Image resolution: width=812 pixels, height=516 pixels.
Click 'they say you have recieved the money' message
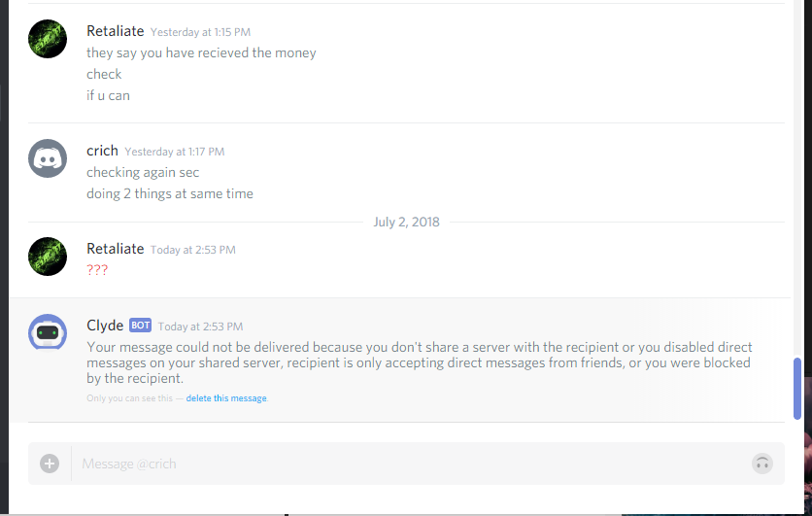click(201, 52)
